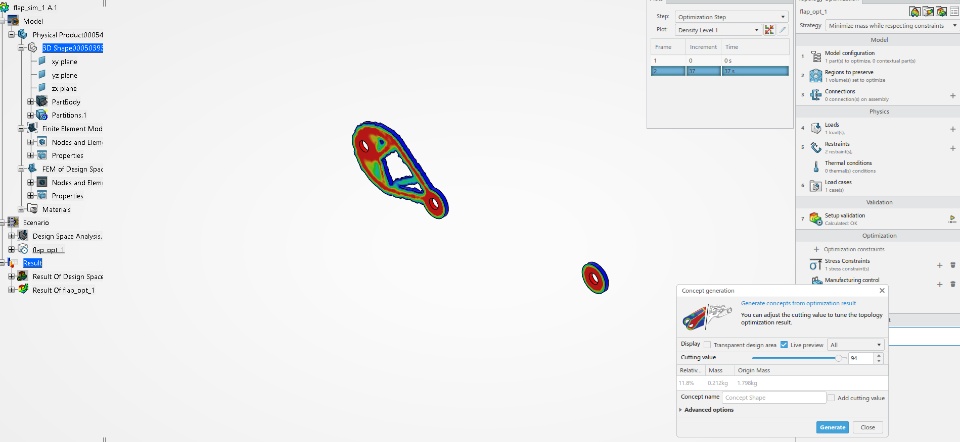Select the yz plane icon
This screenshot has height=442, width=960.
pyautogui.click(x=42, y=75)
